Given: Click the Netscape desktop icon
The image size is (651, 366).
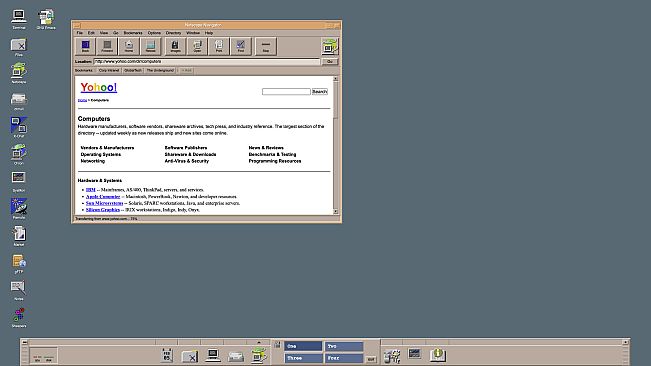Looking at the screenshot, I should click(19, 73).
